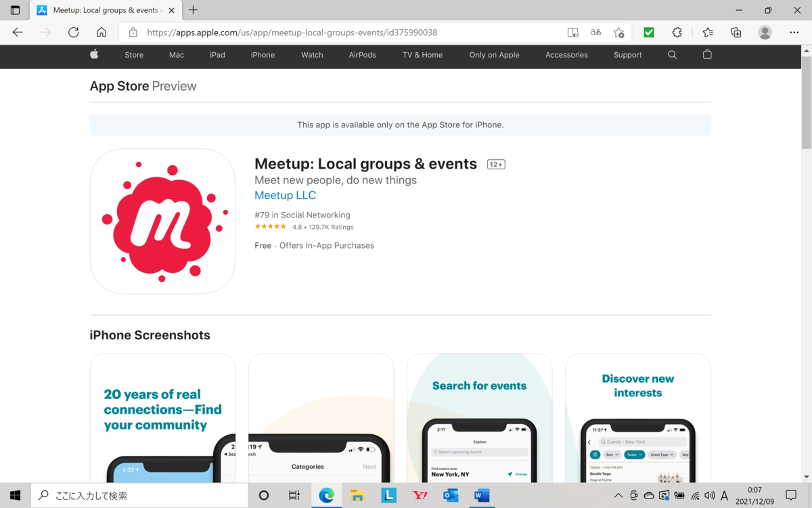
Task: Open the Apple site search magnifier
Action: [672, 55]
